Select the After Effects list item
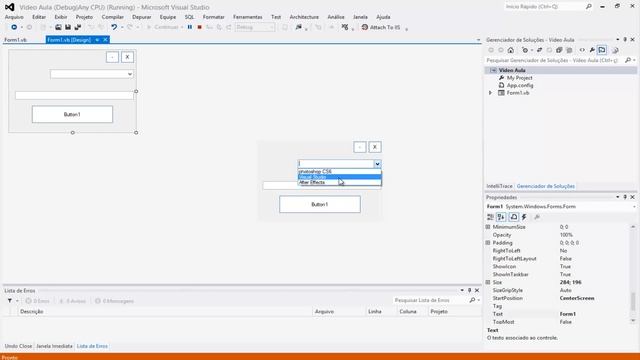 340,182
